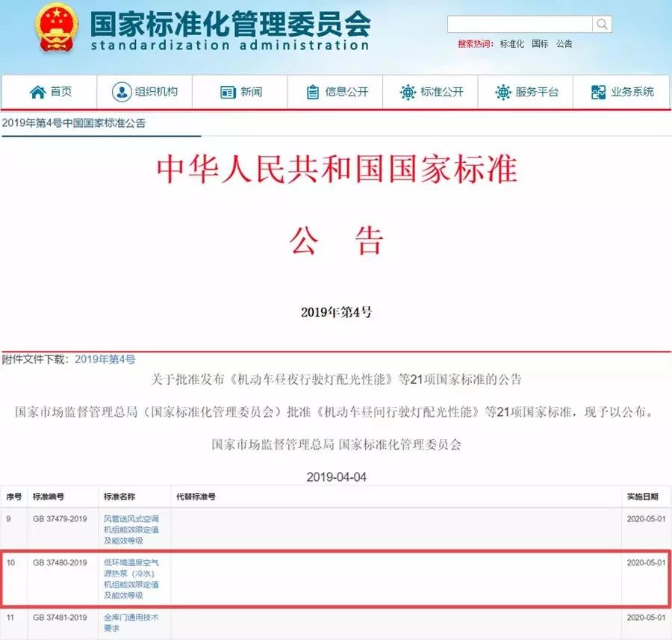Click the 实施日期 column header
The image size is (672, 640).
(x=643, y=497)
